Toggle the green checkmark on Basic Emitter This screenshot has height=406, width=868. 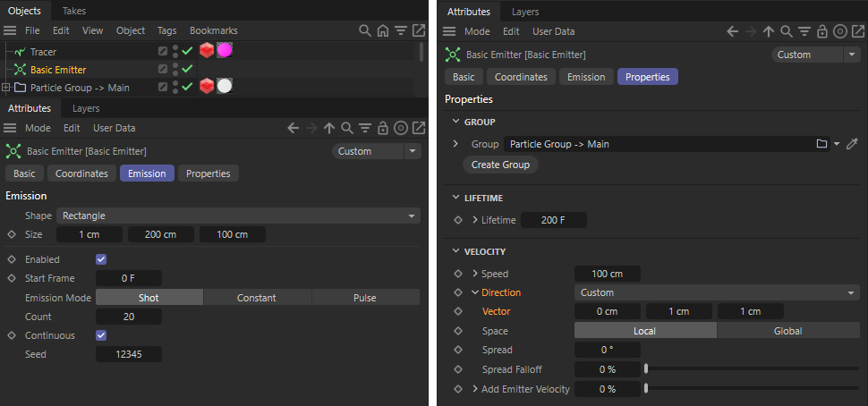[x=187, y=69]
